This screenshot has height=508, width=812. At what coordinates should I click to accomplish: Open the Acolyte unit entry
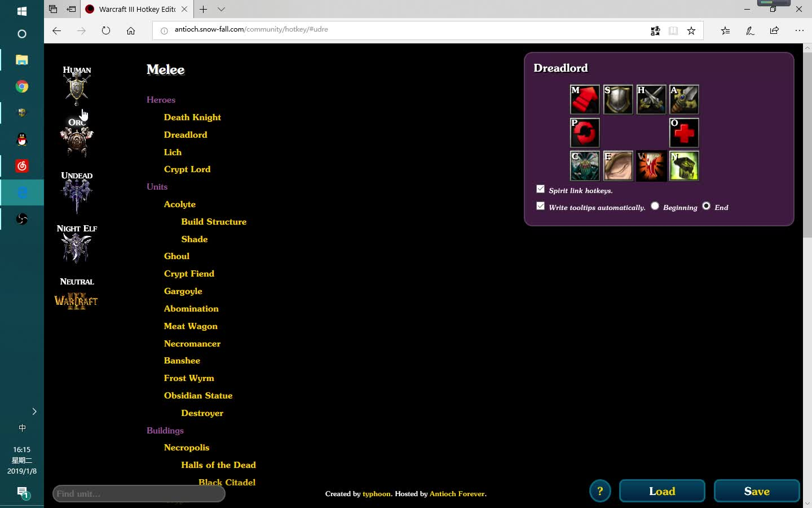point(180,204)
